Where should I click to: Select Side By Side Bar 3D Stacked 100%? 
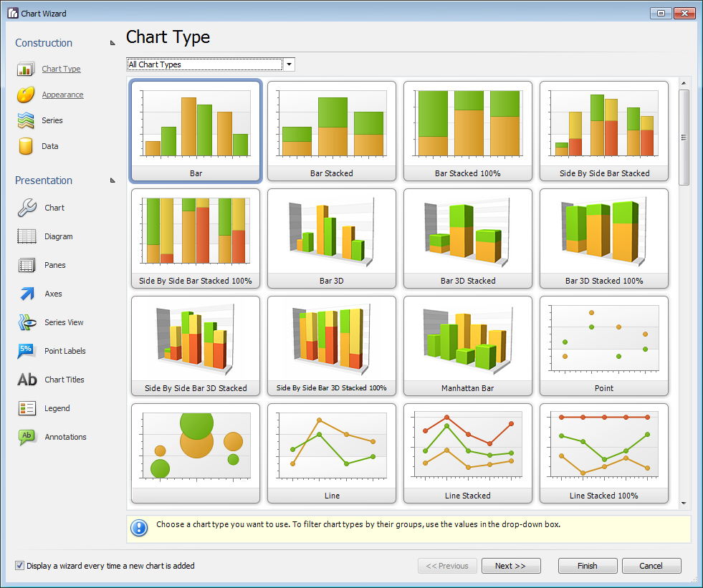(x=332, y=346)
